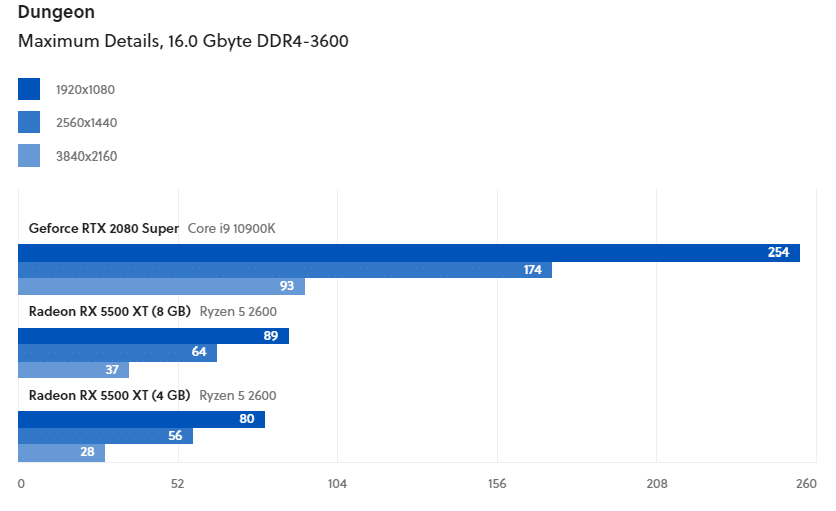Select the 1920x1080 legend label
Viewport: 836px width, 511px height.
pyautogui.click(x=85, y=90)
